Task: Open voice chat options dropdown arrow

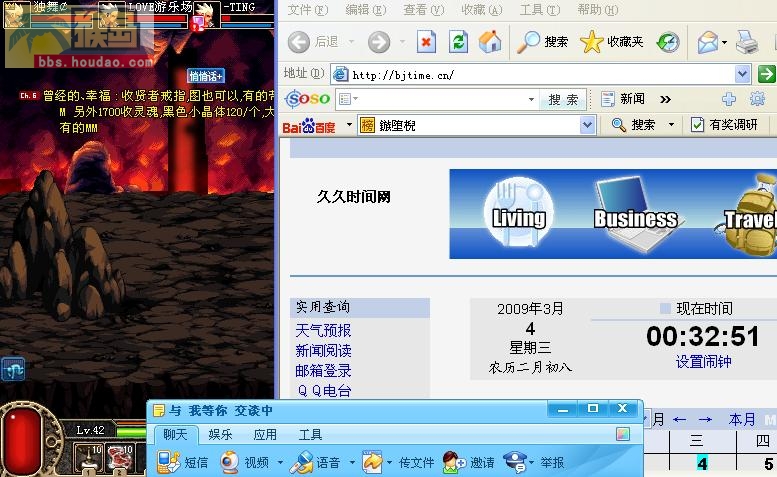Action: click(x=352, y=463)
